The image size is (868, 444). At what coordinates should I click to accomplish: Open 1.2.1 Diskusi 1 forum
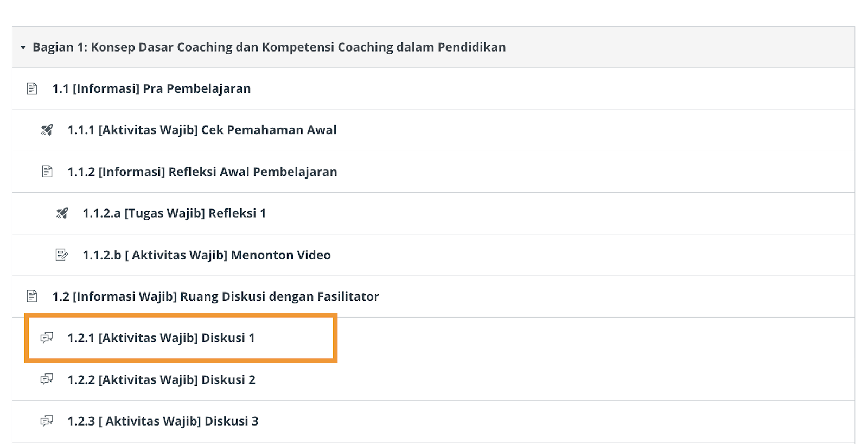pos(161,338)
